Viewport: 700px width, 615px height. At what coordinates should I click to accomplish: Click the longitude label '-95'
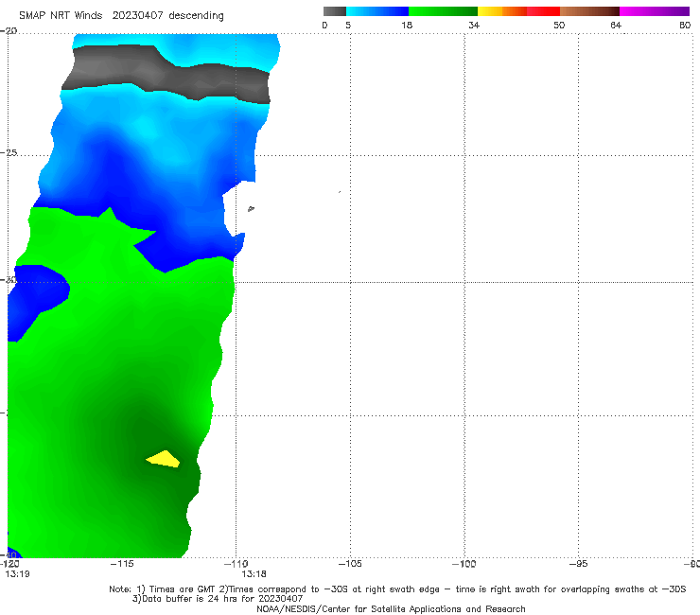(579, 564)
